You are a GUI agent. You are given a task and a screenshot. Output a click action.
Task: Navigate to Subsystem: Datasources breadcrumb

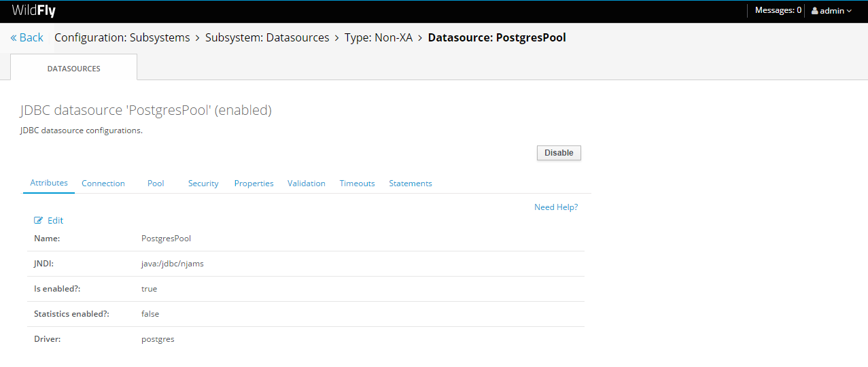tap(267, 37)
